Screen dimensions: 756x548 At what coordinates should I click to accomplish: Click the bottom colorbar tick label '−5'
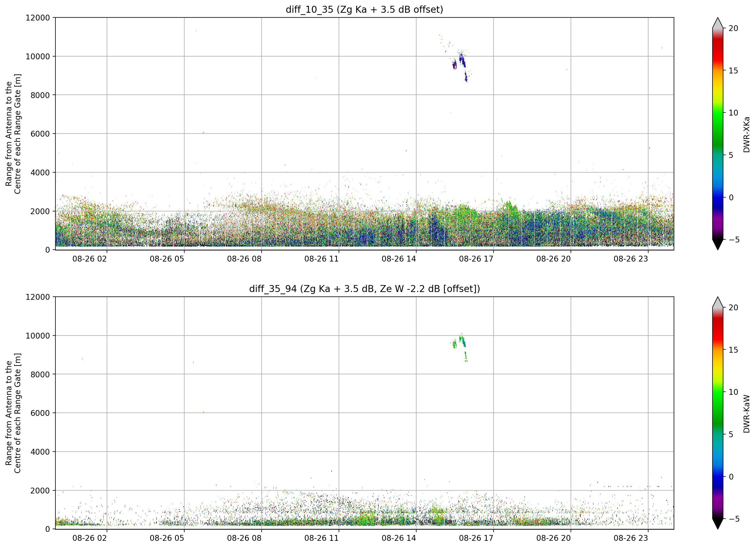click(x=734, y=519)
